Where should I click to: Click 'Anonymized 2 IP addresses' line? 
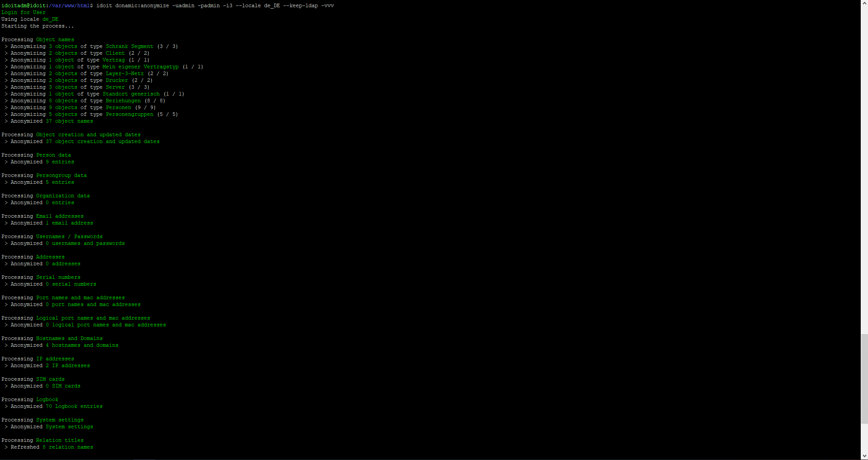pos(50,365)
